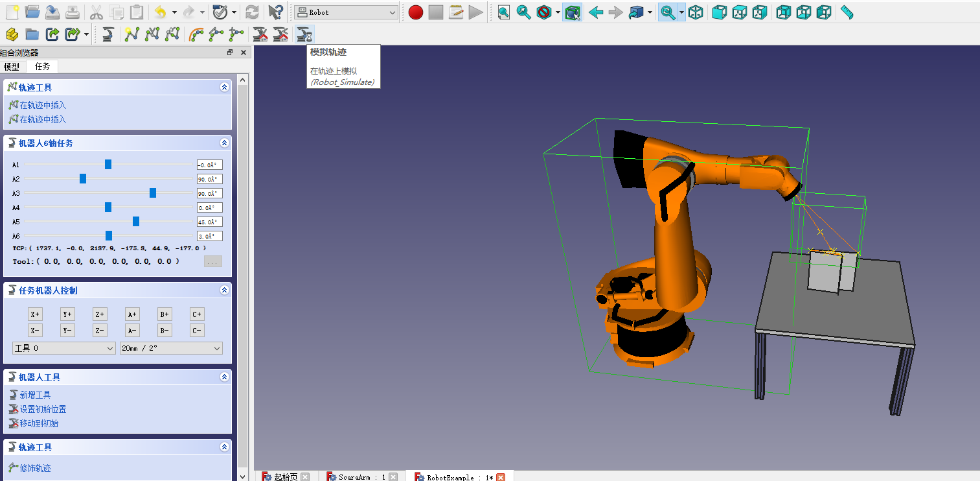Viewport: 980px width, 481px height.
Task: Open the ScaraArm : 1 document tab
Action: [361, 476]
